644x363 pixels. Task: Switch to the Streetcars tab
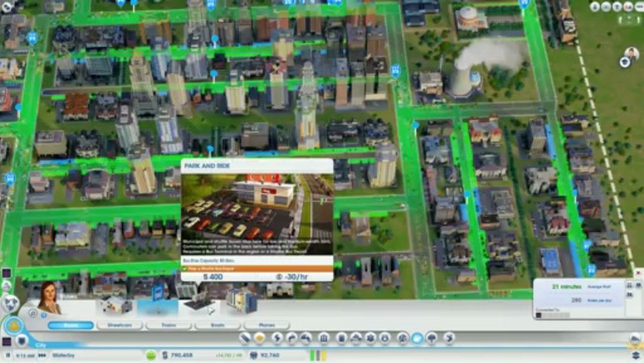(x=119, y=325)
